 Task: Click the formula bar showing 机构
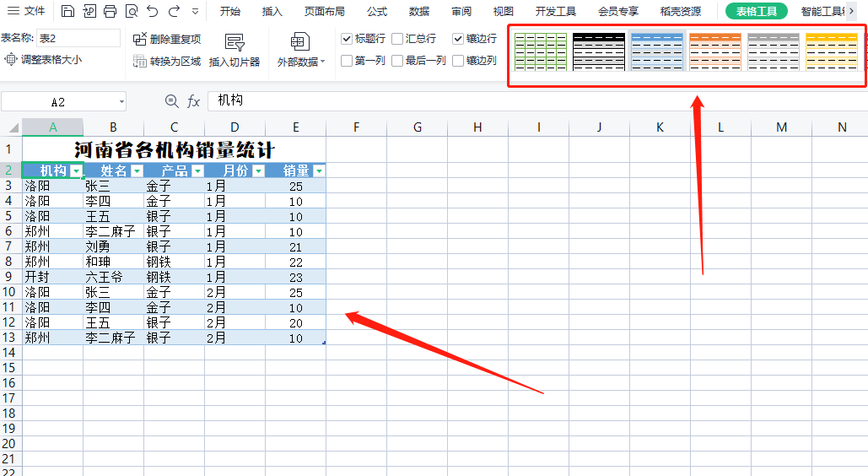537,100
